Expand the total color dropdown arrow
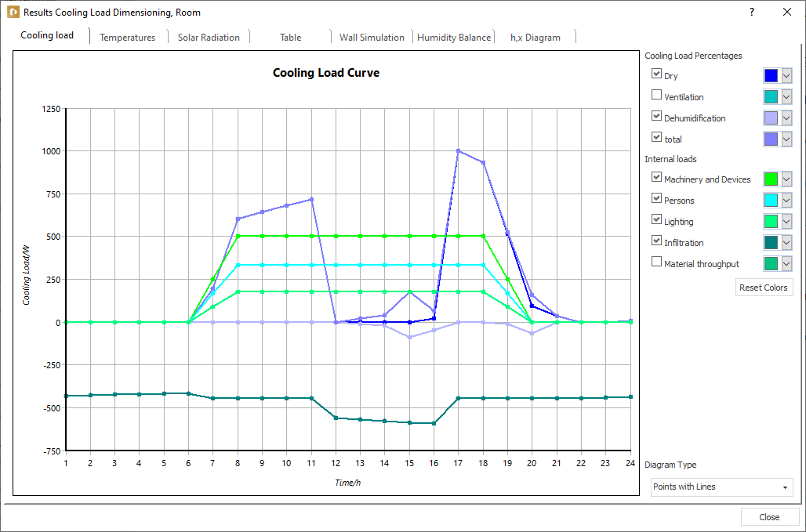 786,139
